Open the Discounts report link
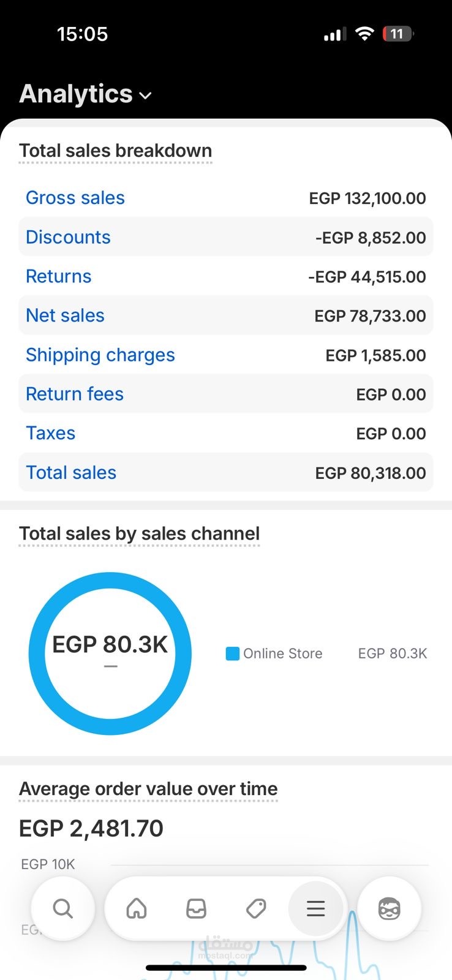 click(x=68, y=237)
